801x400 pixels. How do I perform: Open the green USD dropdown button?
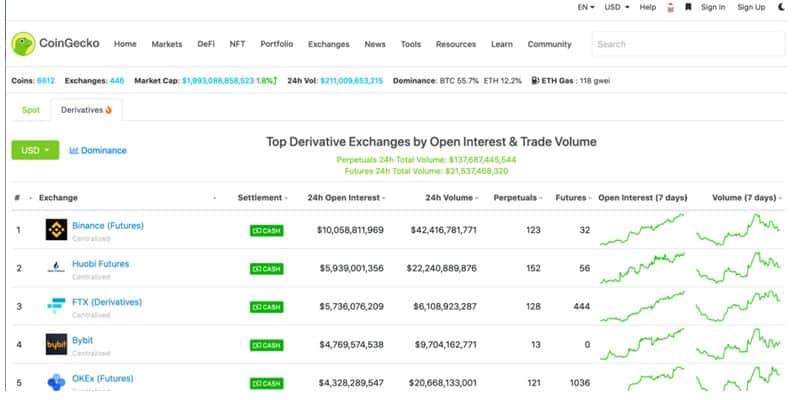coord(35,150)
